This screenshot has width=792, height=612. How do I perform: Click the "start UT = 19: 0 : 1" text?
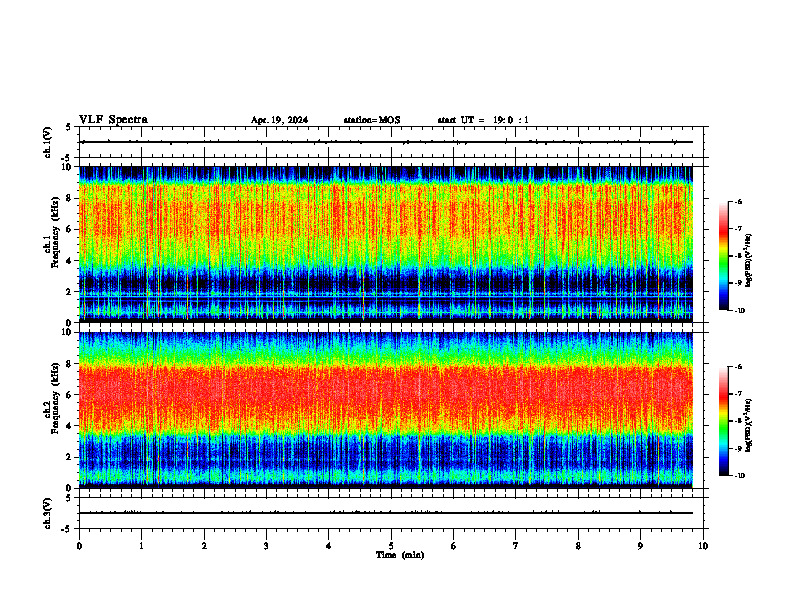click(x=483, y=120)
